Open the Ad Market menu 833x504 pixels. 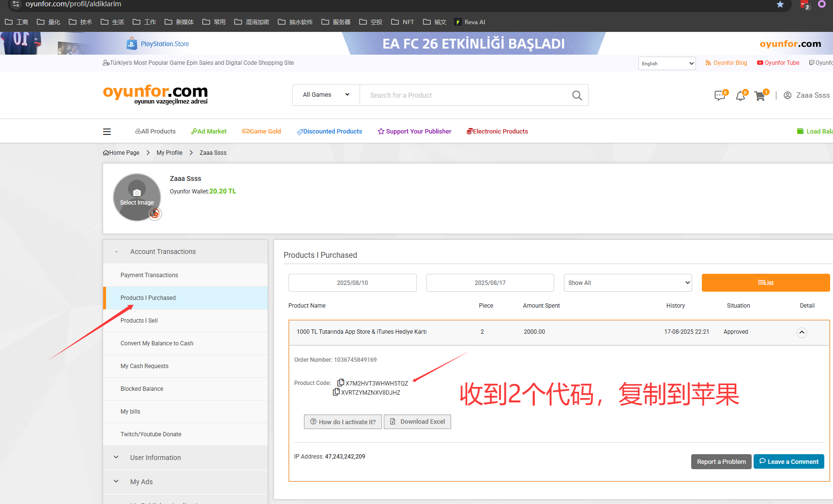pyautogui.click(x=209, y=132)
